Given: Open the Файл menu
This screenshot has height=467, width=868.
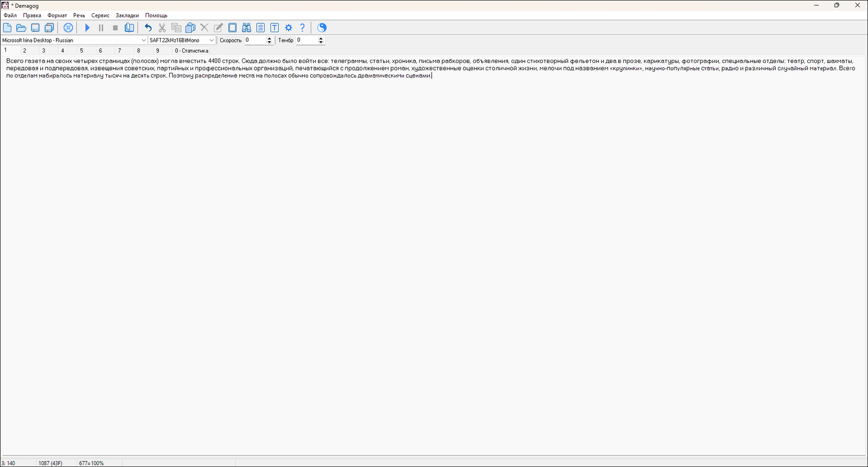Looking at the screenshot, I should (10, 15).
